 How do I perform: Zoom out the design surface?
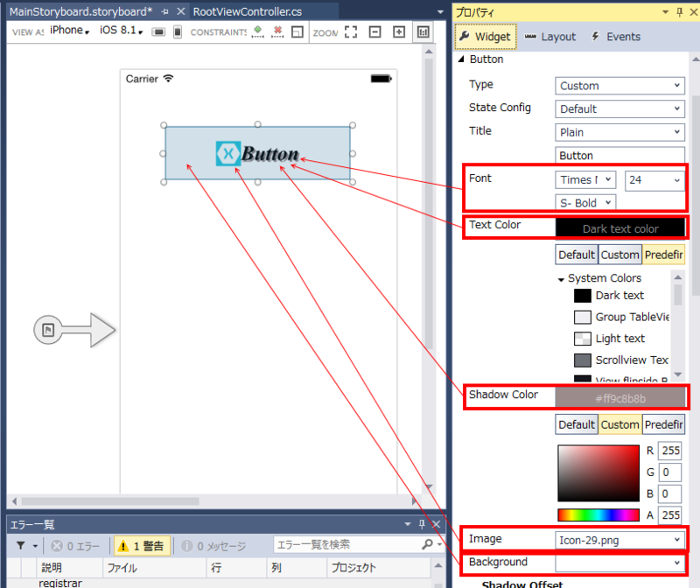click(x=375, y=31)
